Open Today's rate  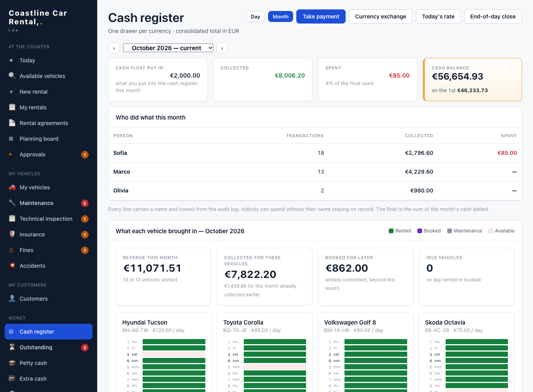tap(438, 16)
